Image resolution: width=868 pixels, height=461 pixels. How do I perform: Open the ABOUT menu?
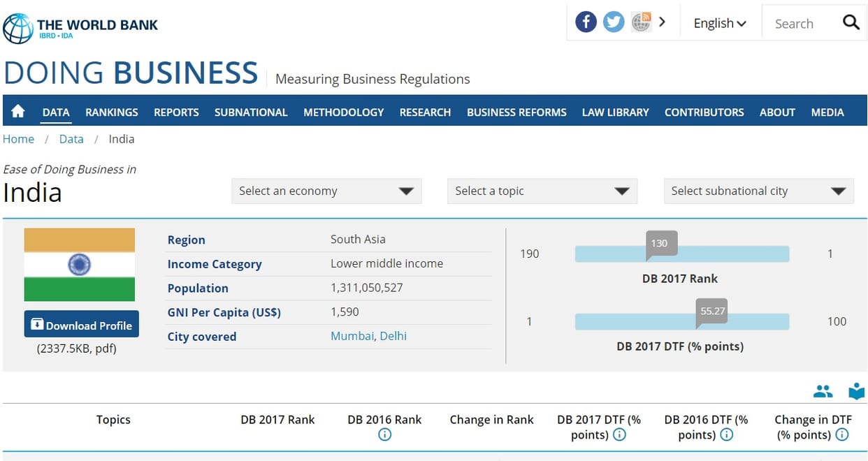click(777, 112)
